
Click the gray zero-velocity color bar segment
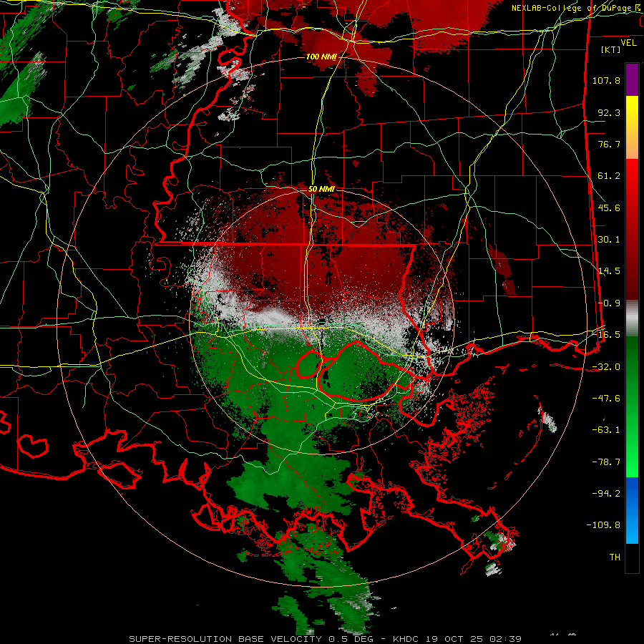pos(632,318)
